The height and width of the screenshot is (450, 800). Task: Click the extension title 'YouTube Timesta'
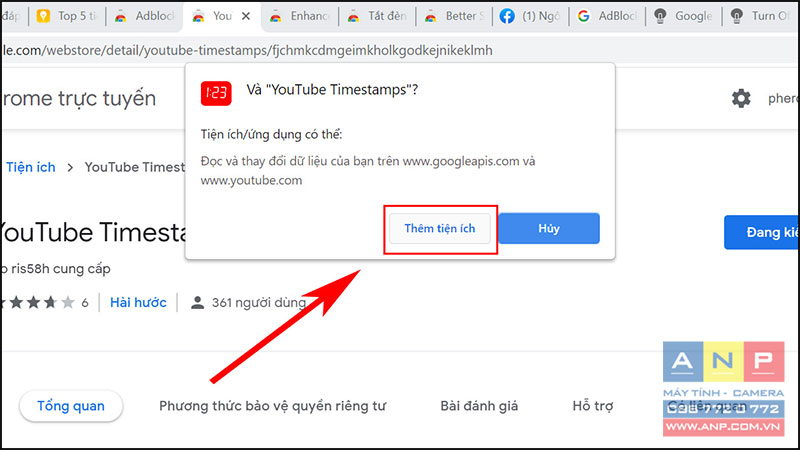click(93, 232)
